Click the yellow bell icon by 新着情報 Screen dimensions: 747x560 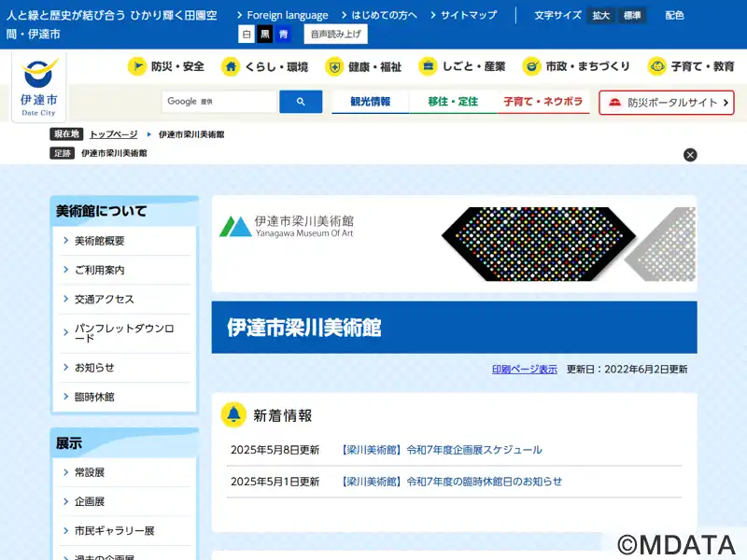pos(233,414)
